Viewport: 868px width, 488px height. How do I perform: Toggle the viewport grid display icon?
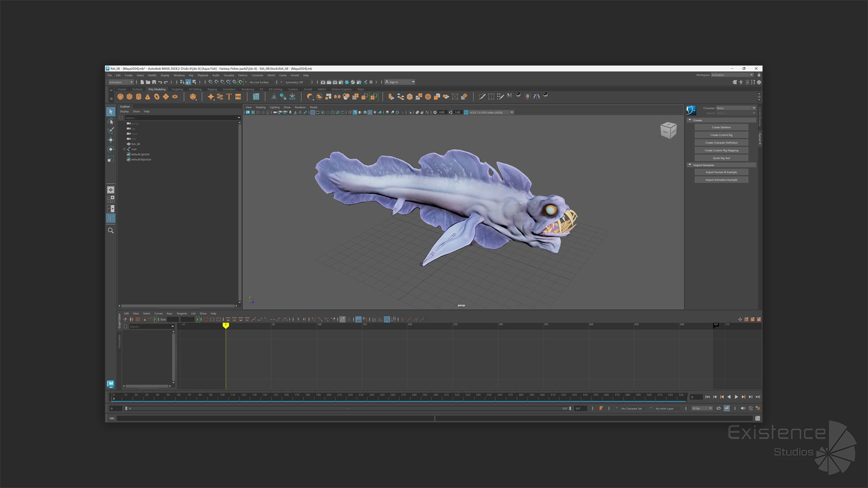[x=312, y=113]
